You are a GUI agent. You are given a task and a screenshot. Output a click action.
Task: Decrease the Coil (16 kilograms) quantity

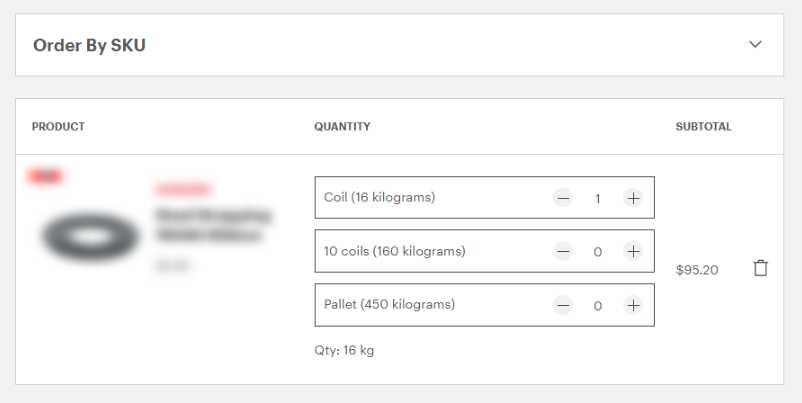pyautogui.click(x=563, y=198)
